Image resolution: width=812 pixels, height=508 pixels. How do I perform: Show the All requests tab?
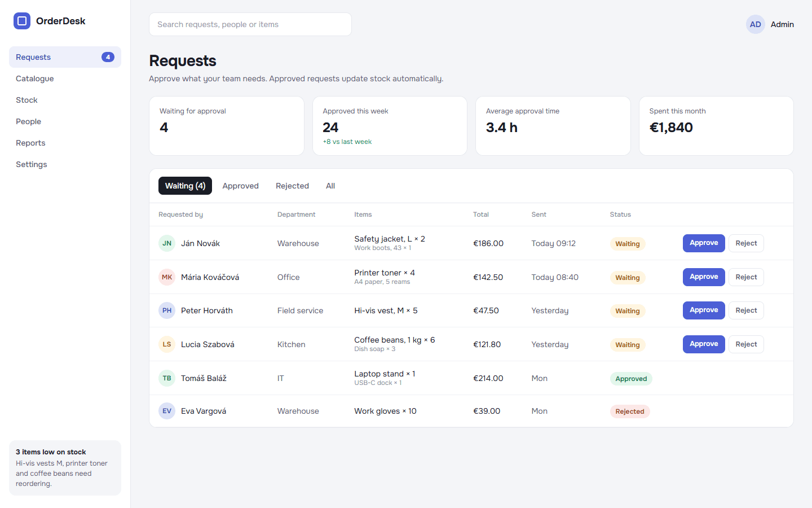coord(330,186)
